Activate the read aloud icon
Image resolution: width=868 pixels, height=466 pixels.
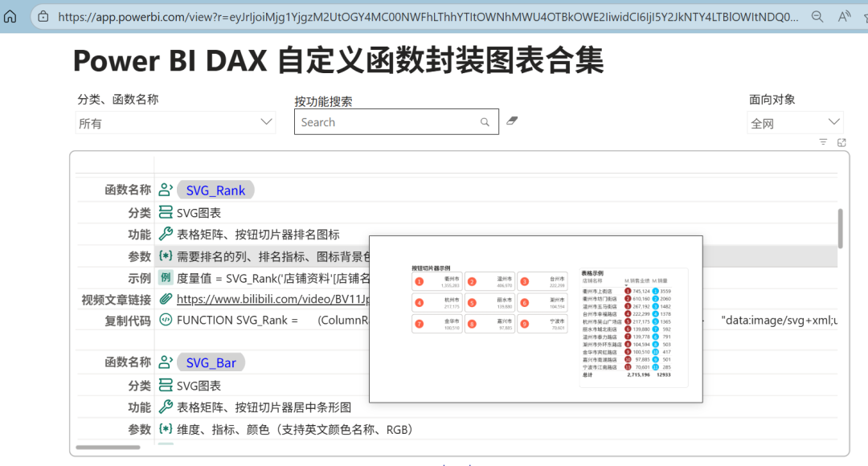[x=844, y=17]
